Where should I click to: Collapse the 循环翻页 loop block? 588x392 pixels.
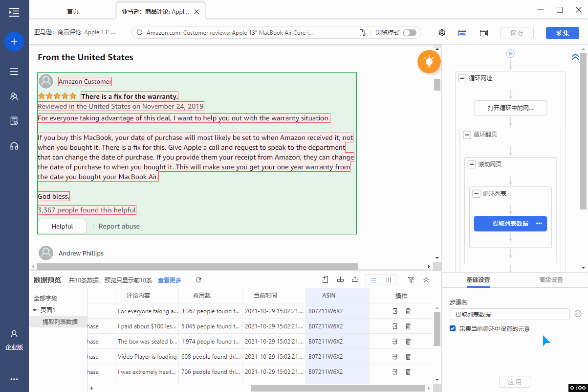tap(467, 135)
